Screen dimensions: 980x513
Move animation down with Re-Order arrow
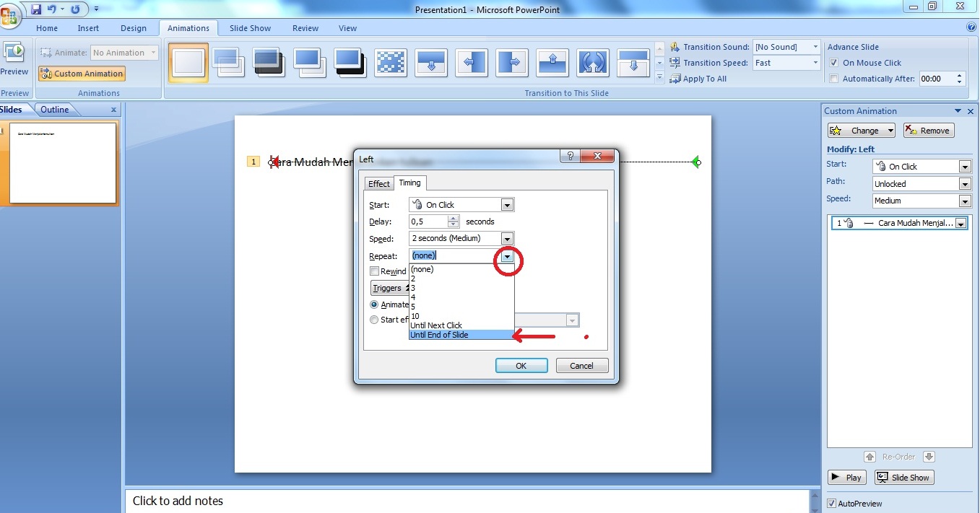pos(929,457)
